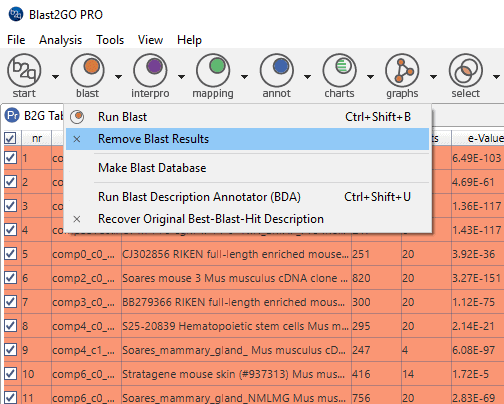The height and width of the screenshot is (404, 504).
Task: Uncheck the checkbox for row 8
Action: point(10,326)
